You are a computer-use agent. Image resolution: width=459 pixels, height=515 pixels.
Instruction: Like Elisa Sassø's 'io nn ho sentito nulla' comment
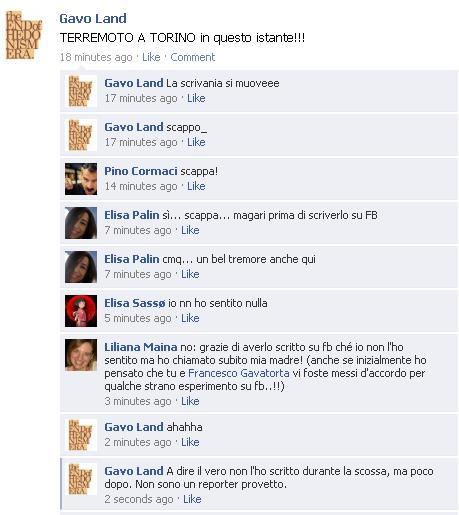coord(190,318)
